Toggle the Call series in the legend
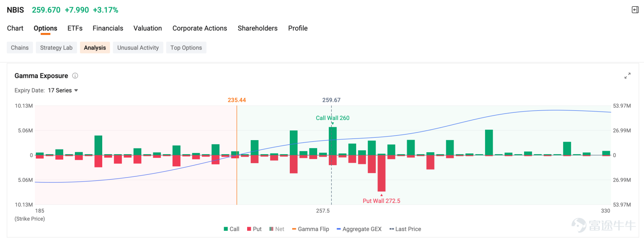The image size is (644, 240). click(231, 229)
